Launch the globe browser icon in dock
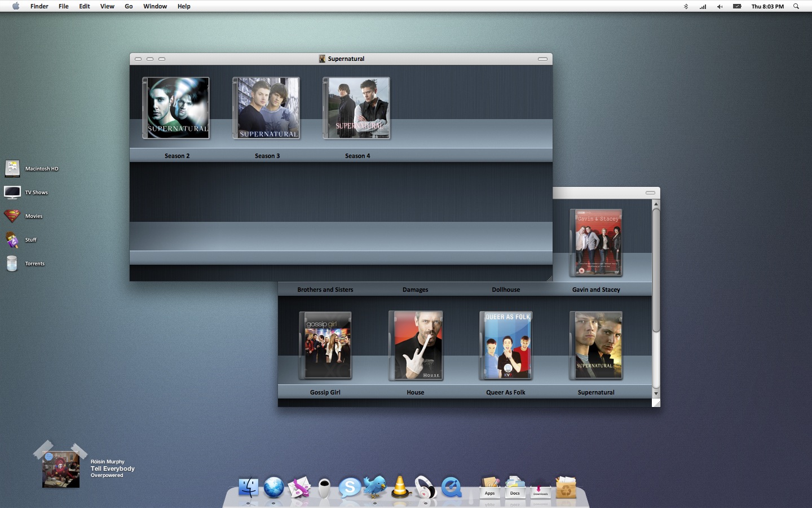 point(273,487)
